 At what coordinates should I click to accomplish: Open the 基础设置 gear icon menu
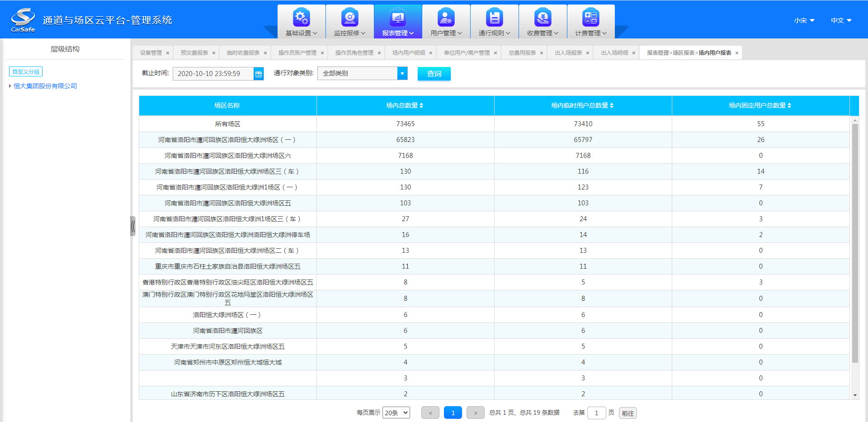coord(301,18)
